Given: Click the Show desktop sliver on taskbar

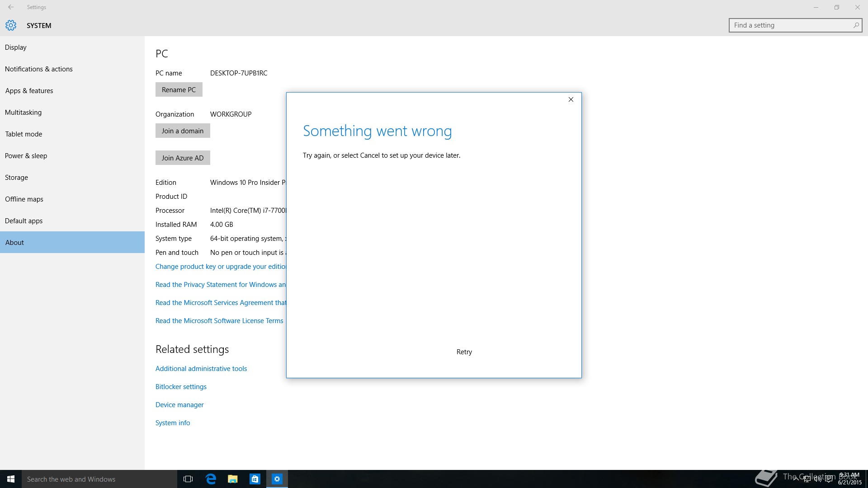Looking at the screenshot, I should [866, 479].
